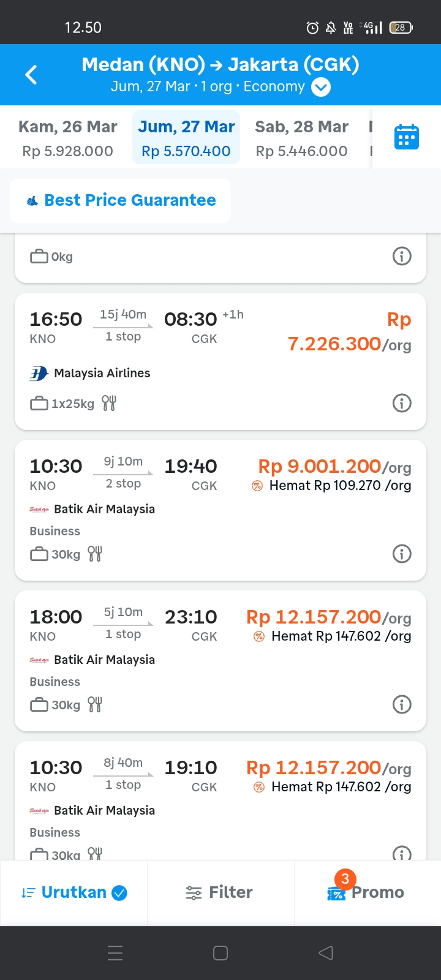This screenshot has height=980, width=441.
Task: Open the Urutkan sort options
Action: pyautogui.click(x=73, y=892)
